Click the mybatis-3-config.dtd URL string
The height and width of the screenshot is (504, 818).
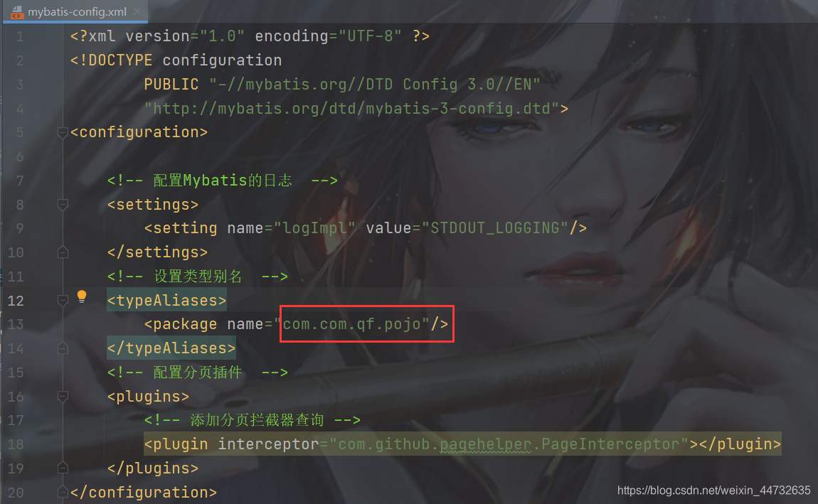coord(352,109)
